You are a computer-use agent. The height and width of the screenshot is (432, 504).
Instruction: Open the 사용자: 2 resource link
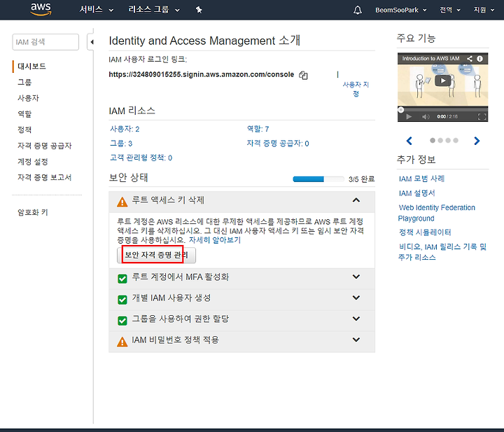point(125,130)
